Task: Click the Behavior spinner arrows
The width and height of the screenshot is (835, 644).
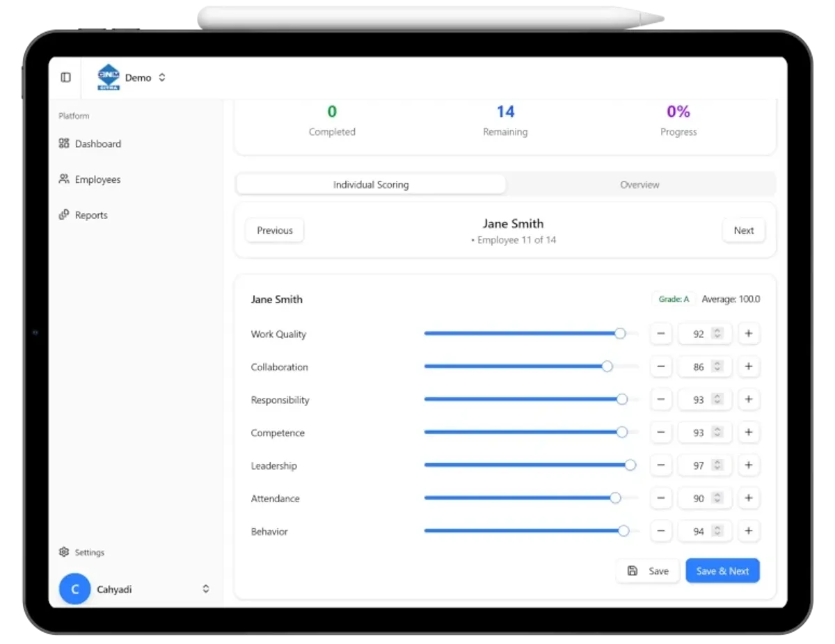Action: click(717, 531)
